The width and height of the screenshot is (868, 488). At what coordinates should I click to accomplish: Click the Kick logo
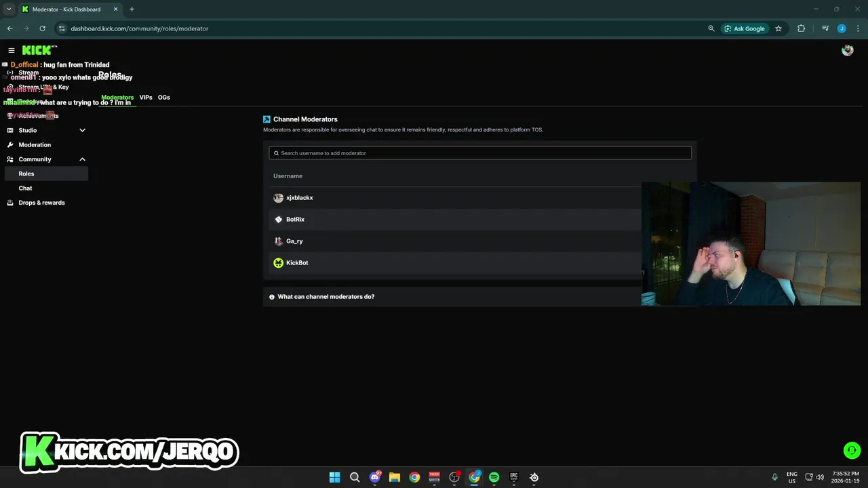click(39, 50)
